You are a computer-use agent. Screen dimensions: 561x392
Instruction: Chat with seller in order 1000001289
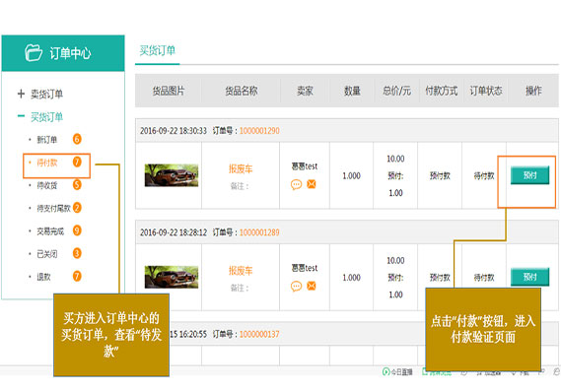pyautogui.click(x=296, y=287)
